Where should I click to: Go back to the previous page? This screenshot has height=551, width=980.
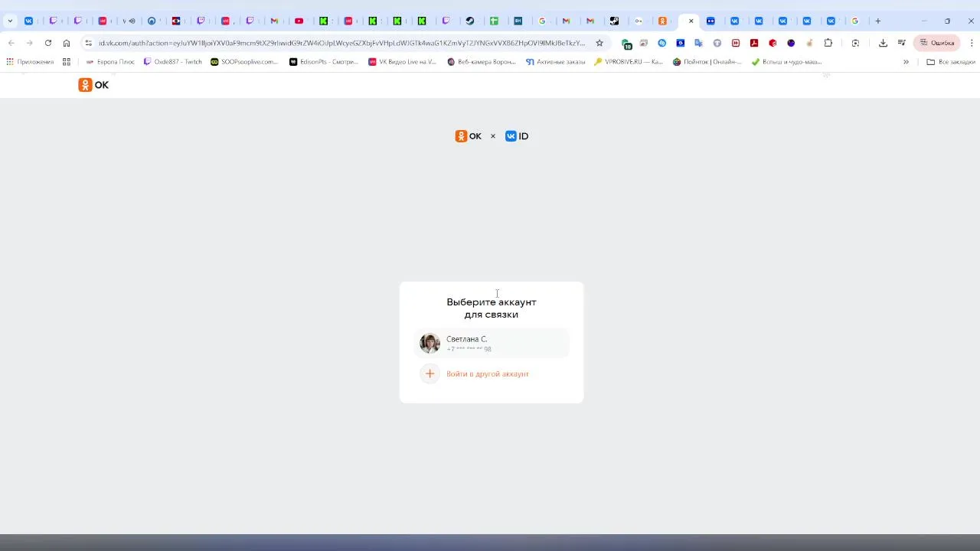point(11,43)
